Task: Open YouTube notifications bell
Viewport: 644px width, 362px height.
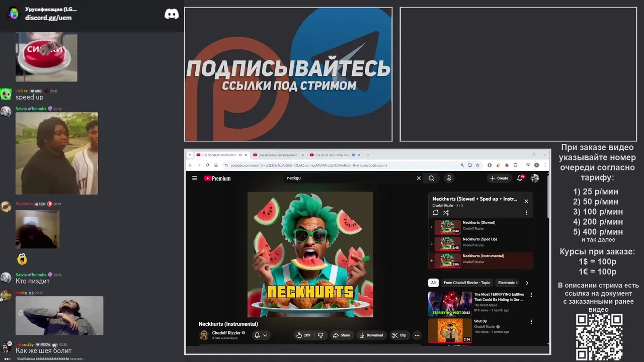Action: click(x=520, y=178)
